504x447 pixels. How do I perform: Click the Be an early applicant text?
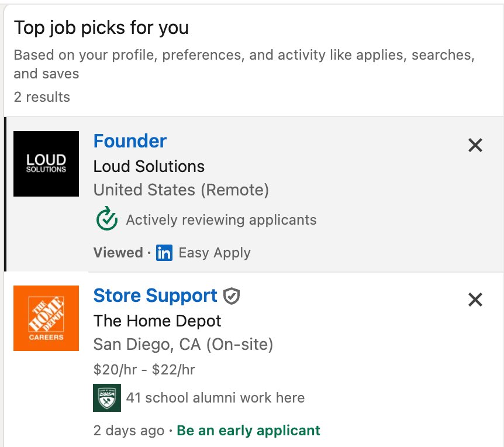pyautogui.click(x=248, y=431)
